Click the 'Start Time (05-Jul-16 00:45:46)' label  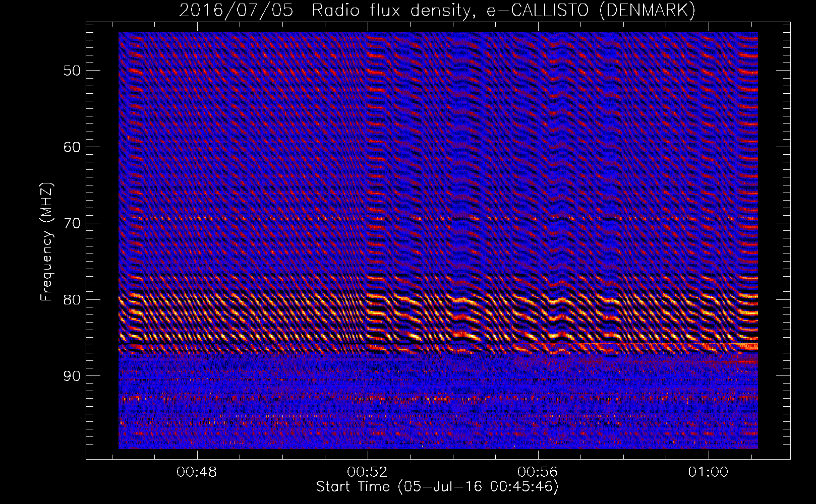point(437,487)
